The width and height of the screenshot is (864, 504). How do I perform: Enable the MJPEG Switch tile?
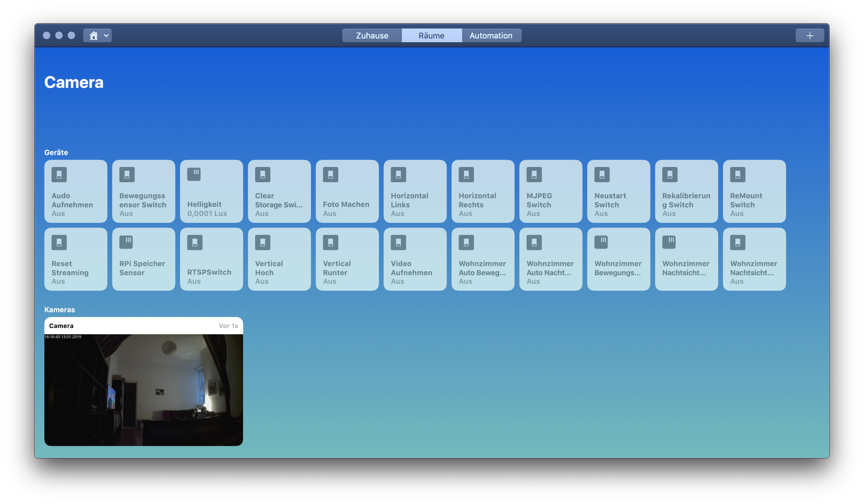(x=551, y=191)
